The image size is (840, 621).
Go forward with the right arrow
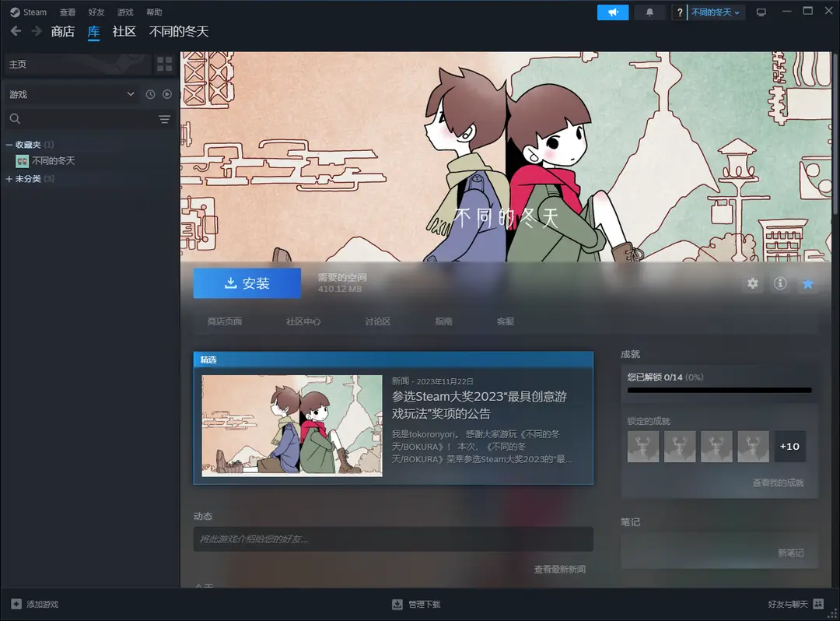click(x=37, y=31)
